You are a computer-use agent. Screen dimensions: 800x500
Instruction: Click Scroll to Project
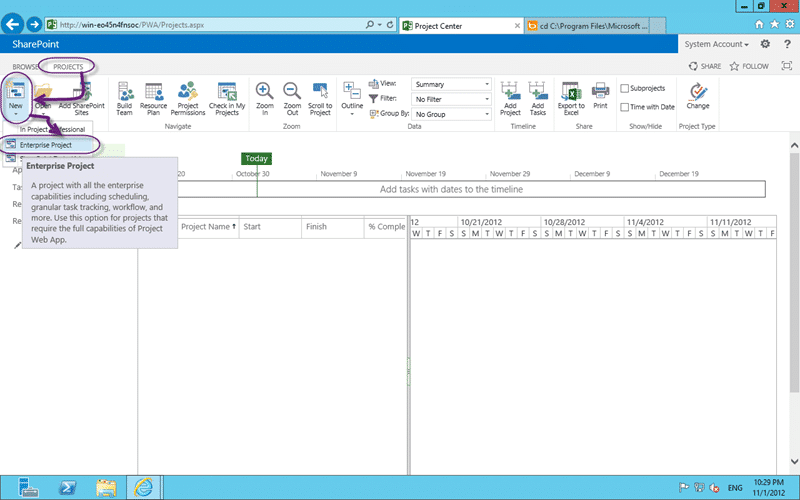click(x=320, y=99)
